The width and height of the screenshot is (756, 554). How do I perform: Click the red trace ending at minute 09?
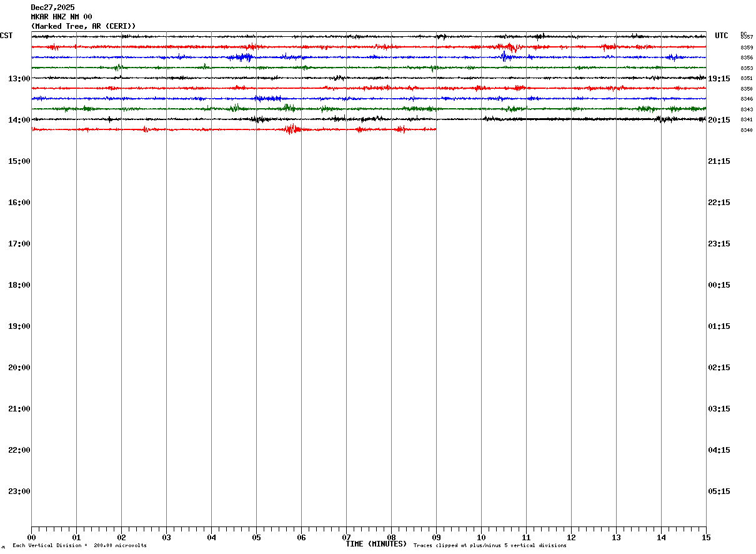234,129
